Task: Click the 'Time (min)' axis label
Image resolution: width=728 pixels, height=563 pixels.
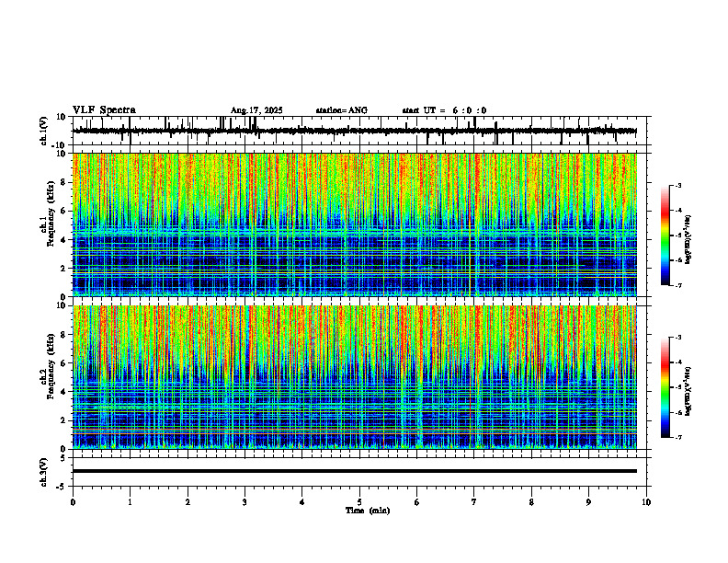Action: (368, 511)
